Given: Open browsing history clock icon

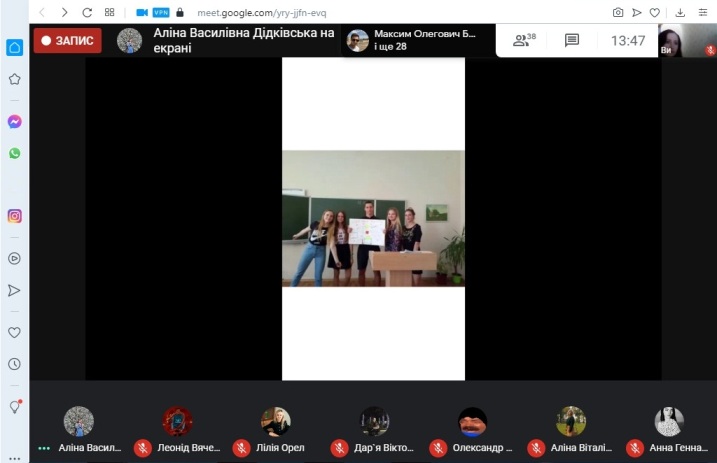Looking at the screenshot, I should [15, 364].
